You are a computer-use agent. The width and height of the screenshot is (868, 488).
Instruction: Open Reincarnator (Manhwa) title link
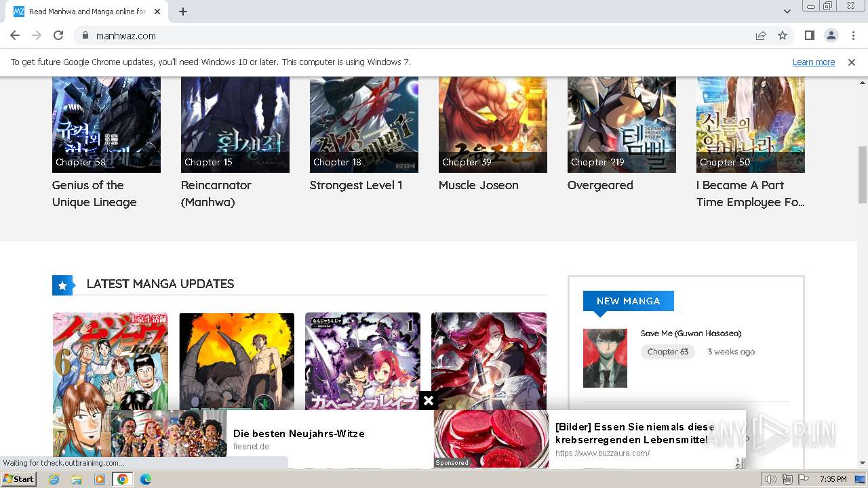click(x=216, y=194)
